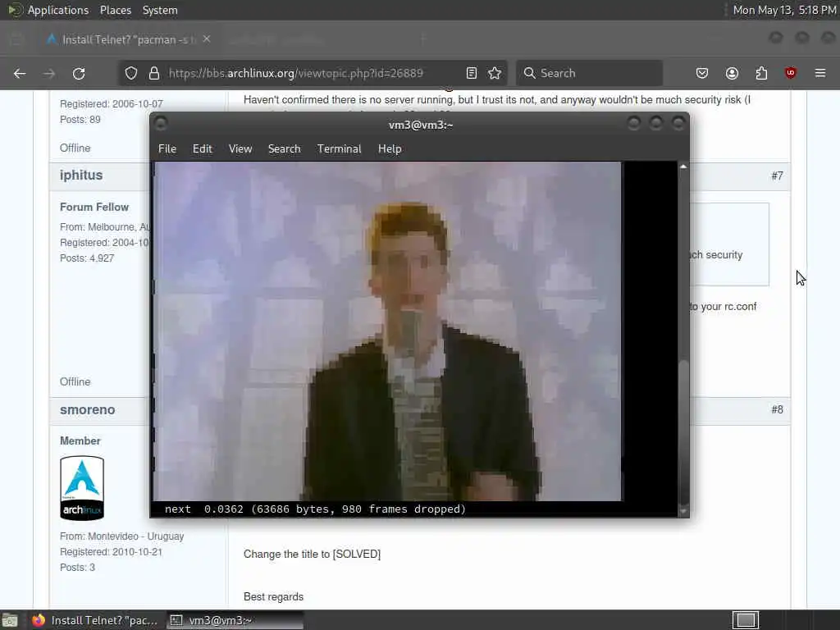The height and width of the screenshot is (630, 840).
Task: Click the smoreno username link
Action: (x=87, y=410)
